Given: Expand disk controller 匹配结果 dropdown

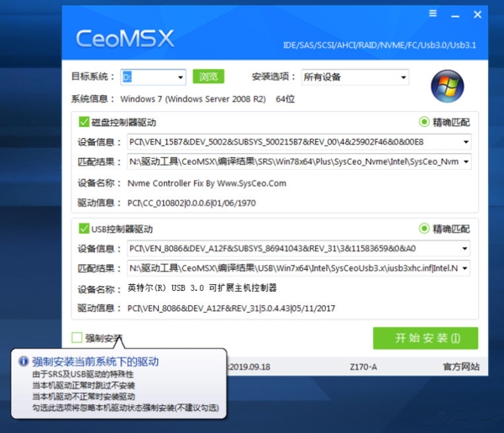Looking at the screenshot, I should (465, 161).
